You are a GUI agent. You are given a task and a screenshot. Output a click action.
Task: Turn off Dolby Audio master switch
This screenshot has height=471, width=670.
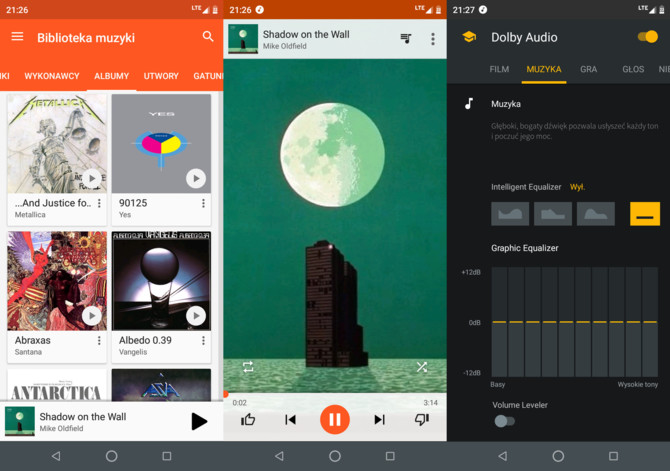(x=648, y=37)
